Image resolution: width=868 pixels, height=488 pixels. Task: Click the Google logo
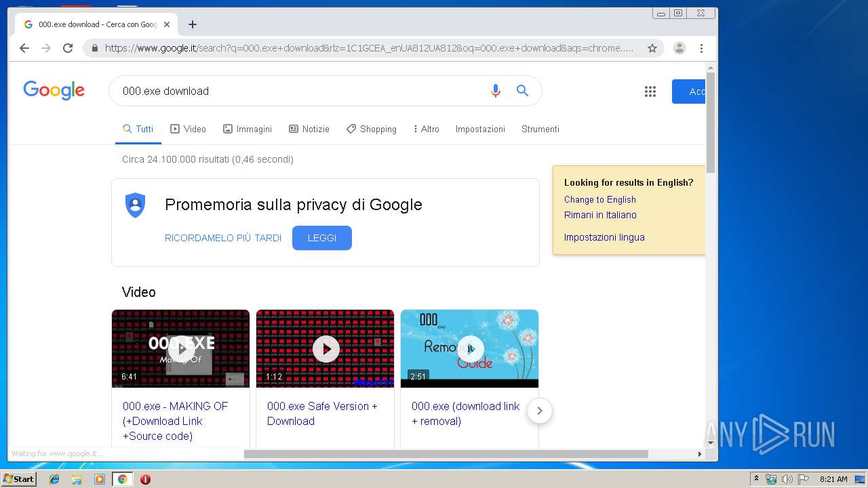point(54,90)
